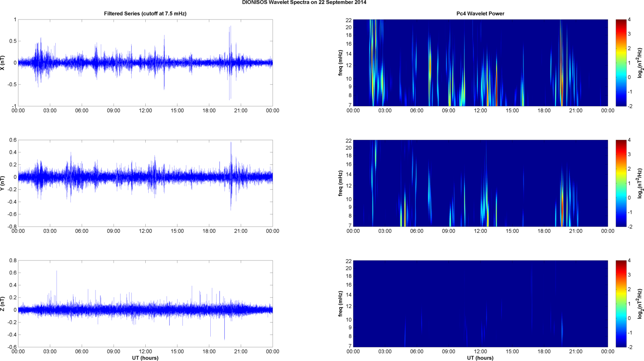The height and width of the screenshot is (361, 644).
Task: Click the top Pc4 wavelet power spectrogram
Action: pyautogui.click(x=480, y=63)
